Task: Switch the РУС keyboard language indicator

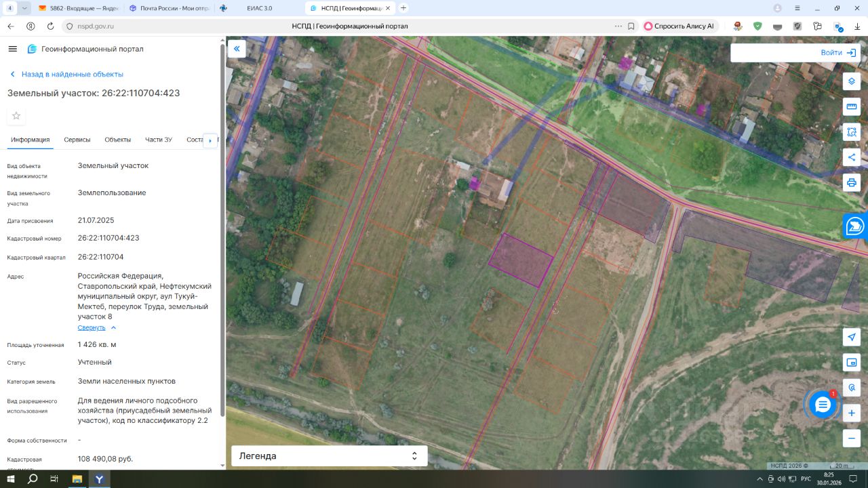Action: (x=806, y=479)
